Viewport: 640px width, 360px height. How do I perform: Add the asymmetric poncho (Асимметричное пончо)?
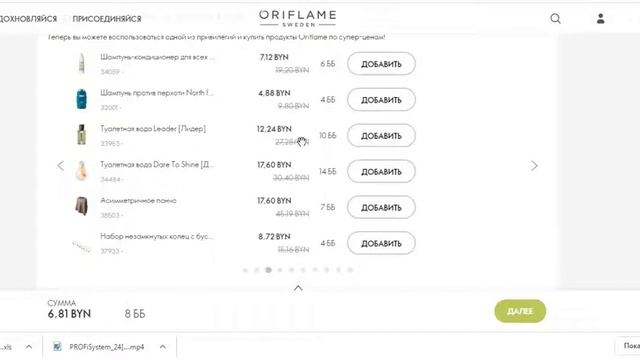tap(381, 207)
